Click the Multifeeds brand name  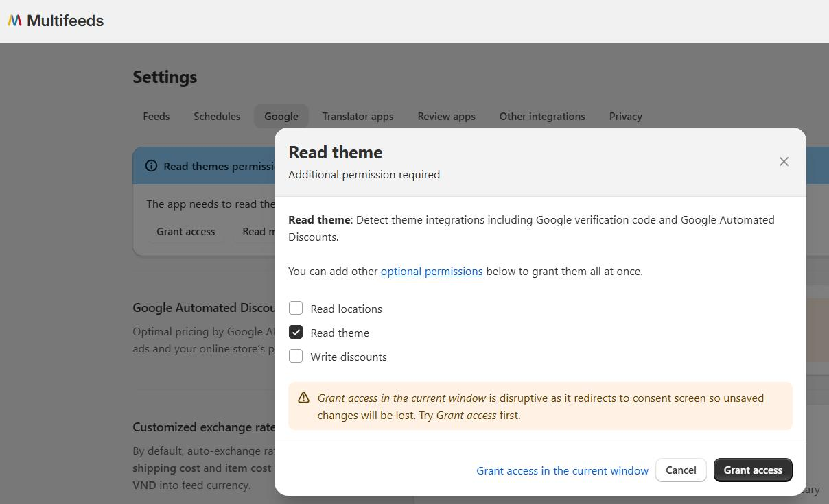[65, 21]
